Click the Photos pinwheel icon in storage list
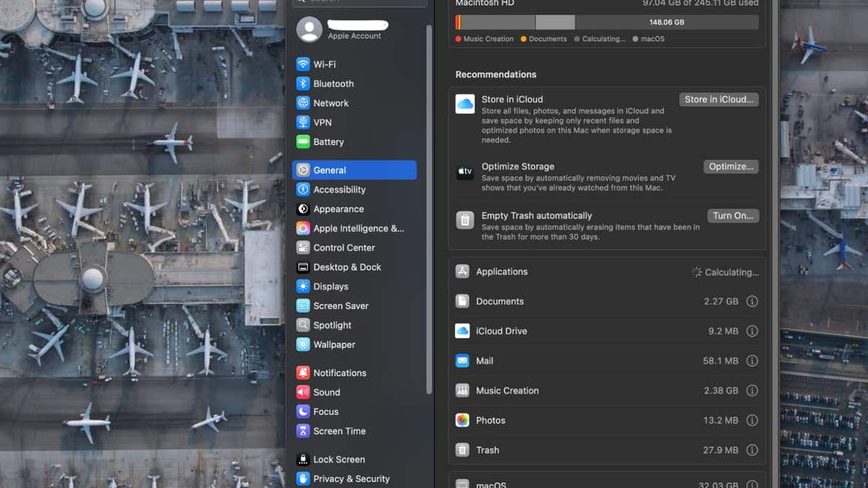 pos(463,420)
